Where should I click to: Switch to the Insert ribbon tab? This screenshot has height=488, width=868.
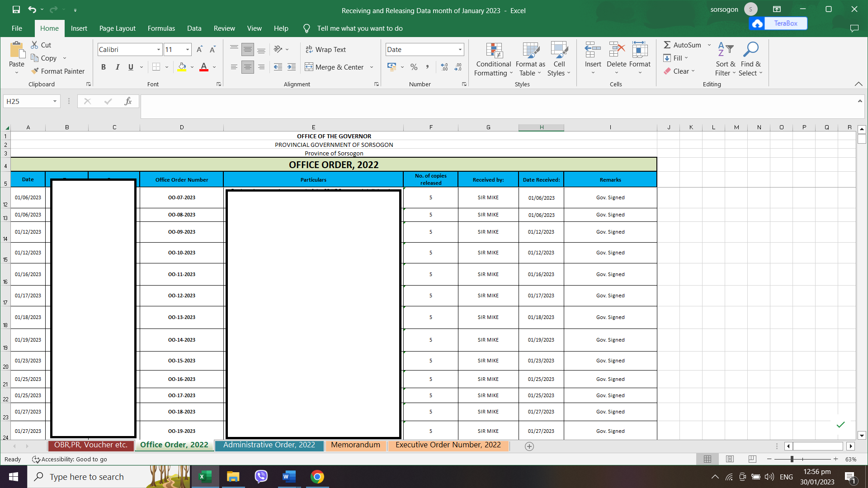click(79, 28)
